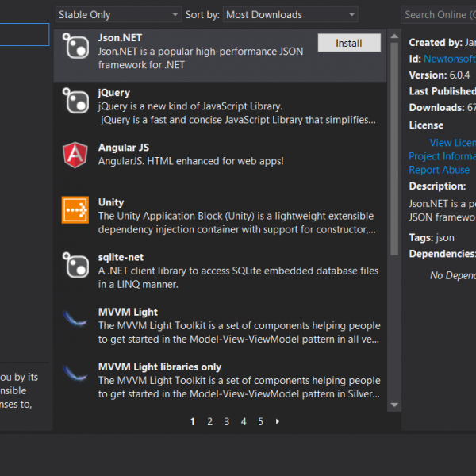This screenshot has height=476, width=476.
Task: Go to results page 3
Action: coord(227,422)
